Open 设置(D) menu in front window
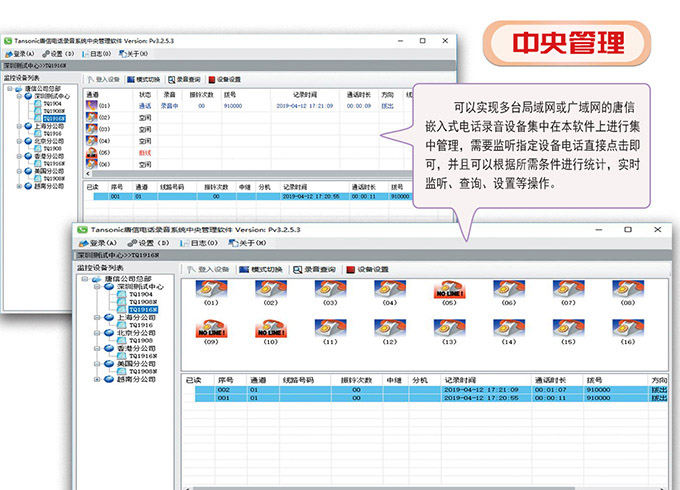 pos(148,243)
